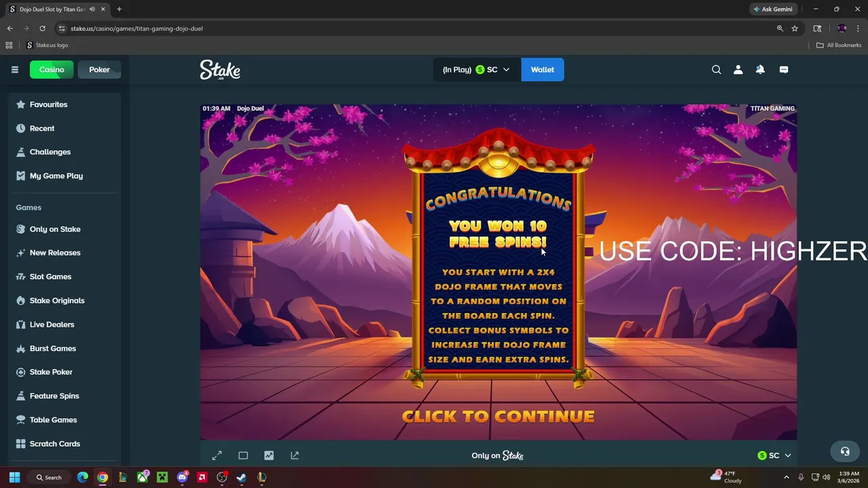This screenshot has height=488, width=868.
Task: Open Chrome three-dot menu
Action: 858,28
